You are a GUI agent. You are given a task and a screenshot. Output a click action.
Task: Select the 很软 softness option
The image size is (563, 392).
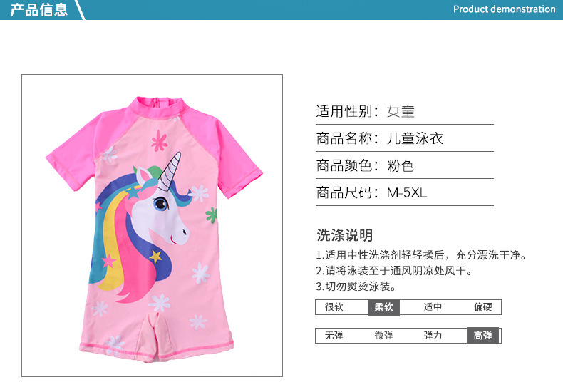point(334,307)
